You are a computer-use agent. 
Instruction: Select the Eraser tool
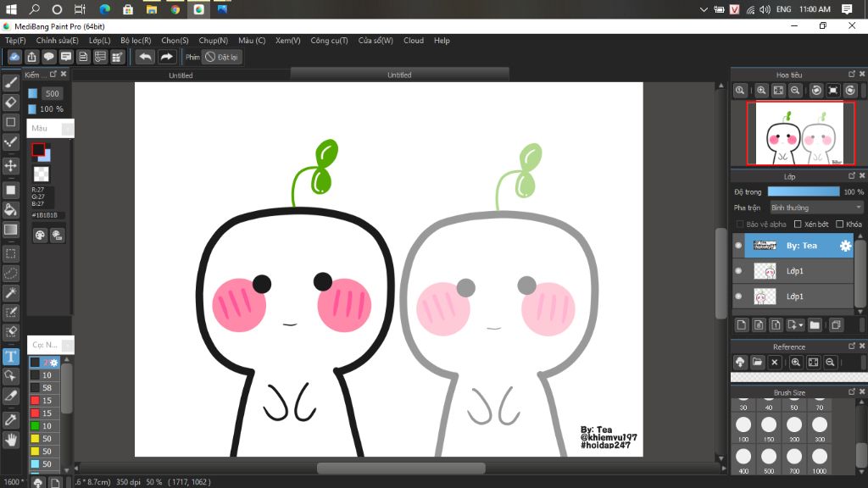[x=10, y=103]
